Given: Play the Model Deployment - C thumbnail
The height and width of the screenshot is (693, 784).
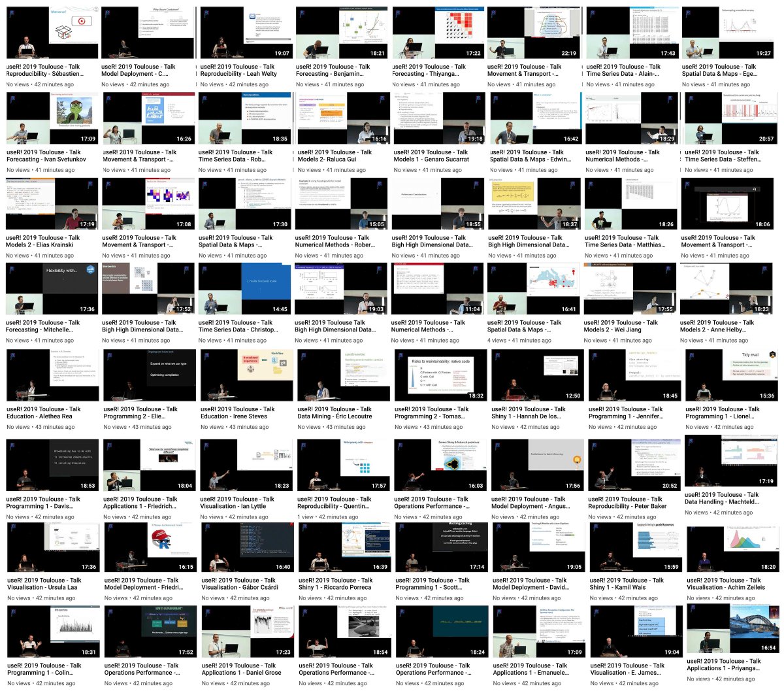Looking at the screenshot, I should pyautogui.click(x=148, y=33).
